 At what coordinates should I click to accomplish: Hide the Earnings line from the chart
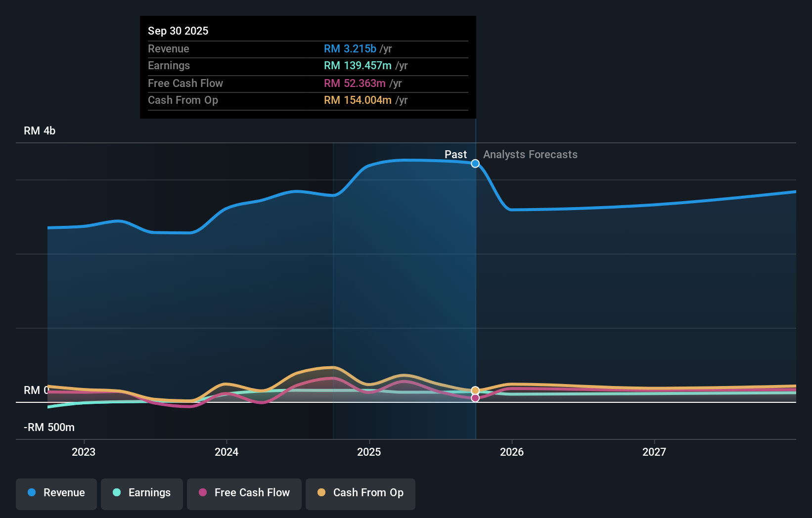[141, 493]
